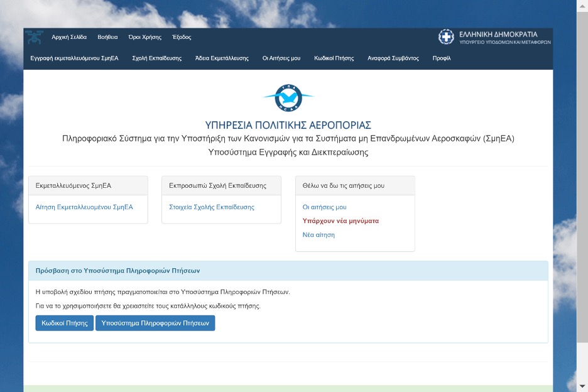588x392 pixels.
Task: Click the Hellenic Republic emblem icon
Action: coord(446,37)
